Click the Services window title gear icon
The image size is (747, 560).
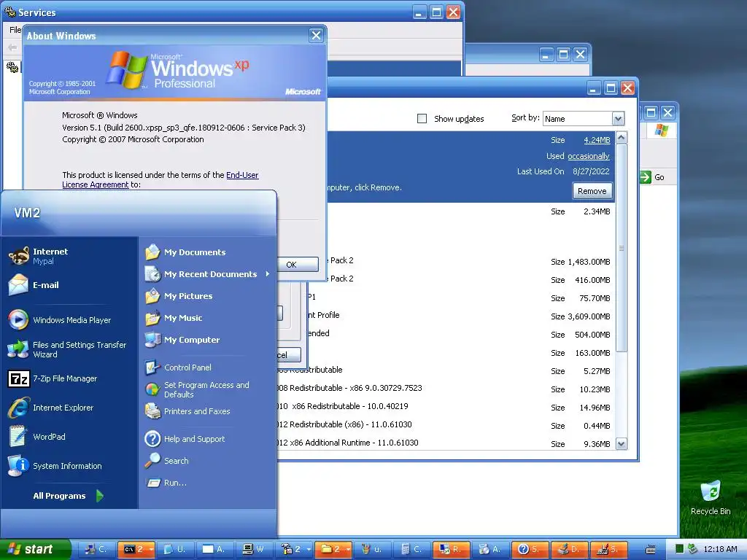pos(9,12)
